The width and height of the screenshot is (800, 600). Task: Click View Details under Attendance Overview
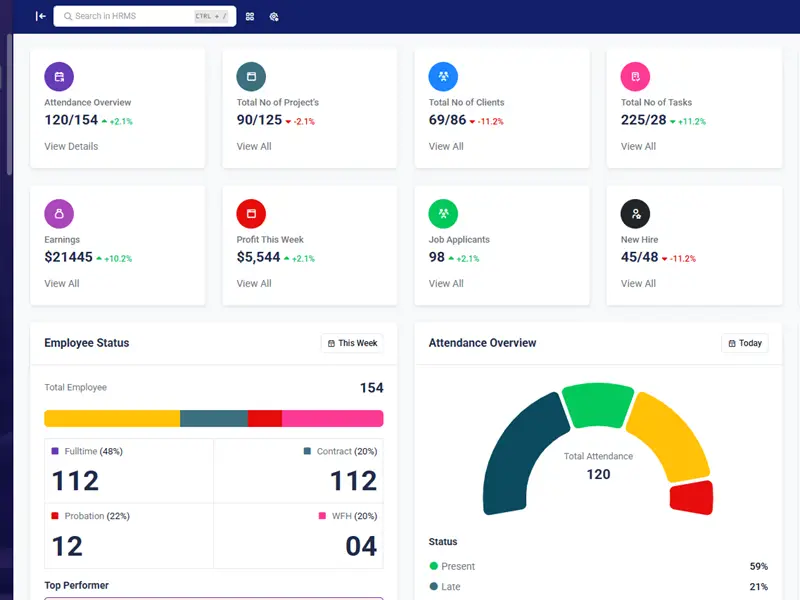pos(71,146)
